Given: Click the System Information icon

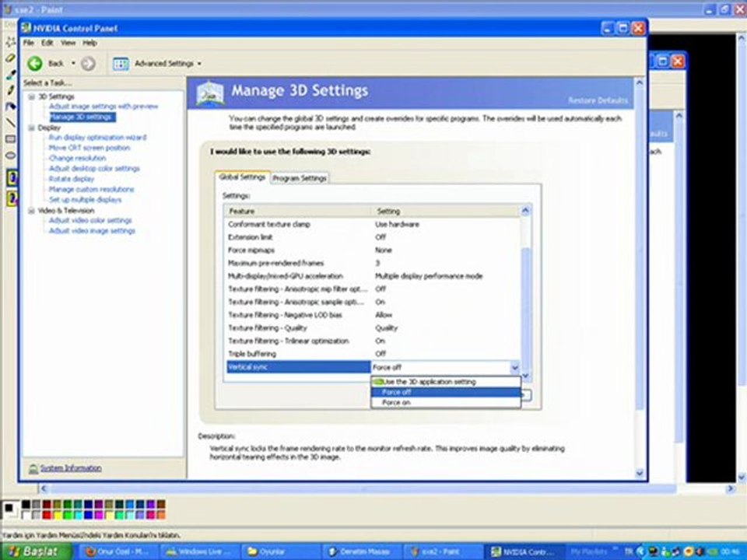Looking at the screenshot, I should click(x=33, y=468).
